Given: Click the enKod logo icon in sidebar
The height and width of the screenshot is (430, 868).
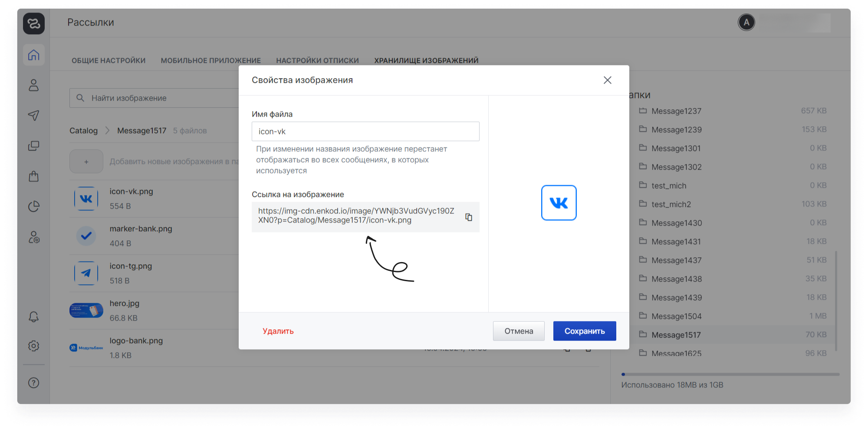Looking at the screenshot, I should [34, 23].
